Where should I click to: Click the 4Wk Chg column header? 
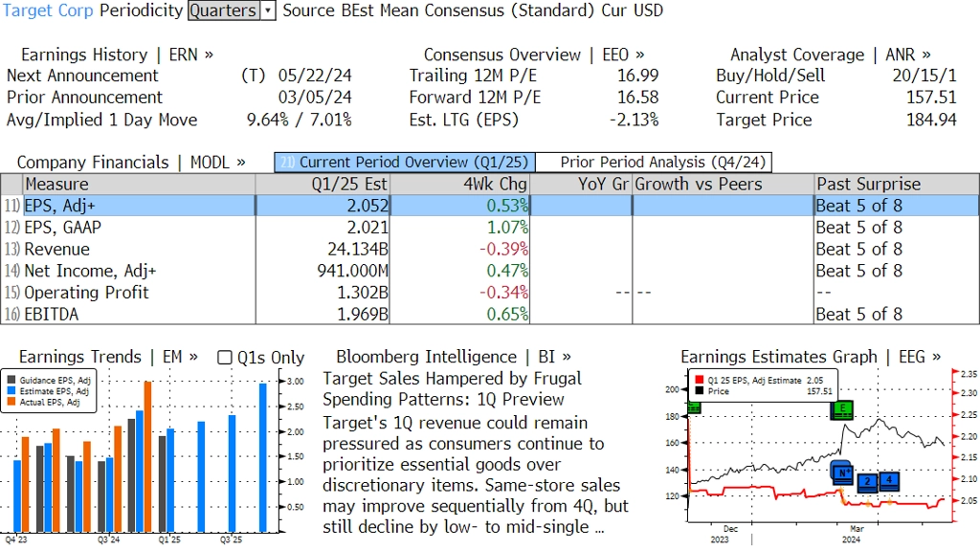(459, 185)
